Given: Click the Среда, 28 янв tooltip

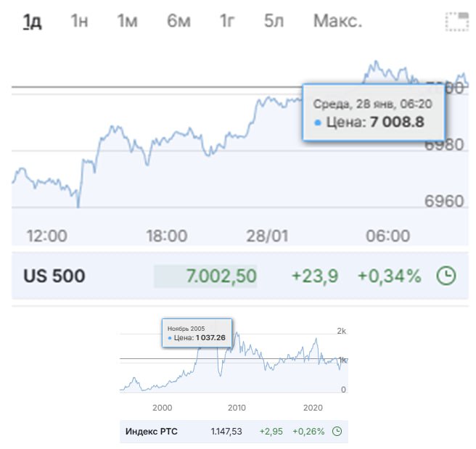Looking at the screenshot, I should [x=372, y=113].
